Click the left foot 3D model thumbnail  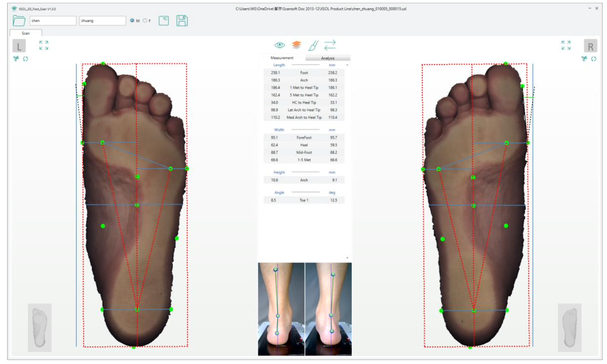(x=40, y=328)
